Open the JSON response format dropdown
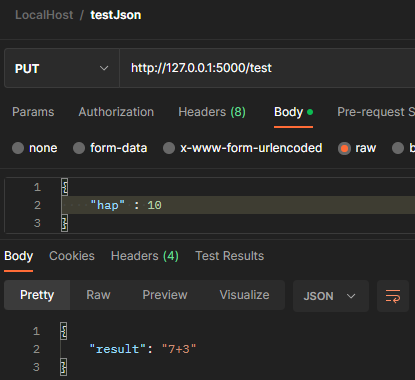This screenshot has height=380, width=415. (331, 296)
